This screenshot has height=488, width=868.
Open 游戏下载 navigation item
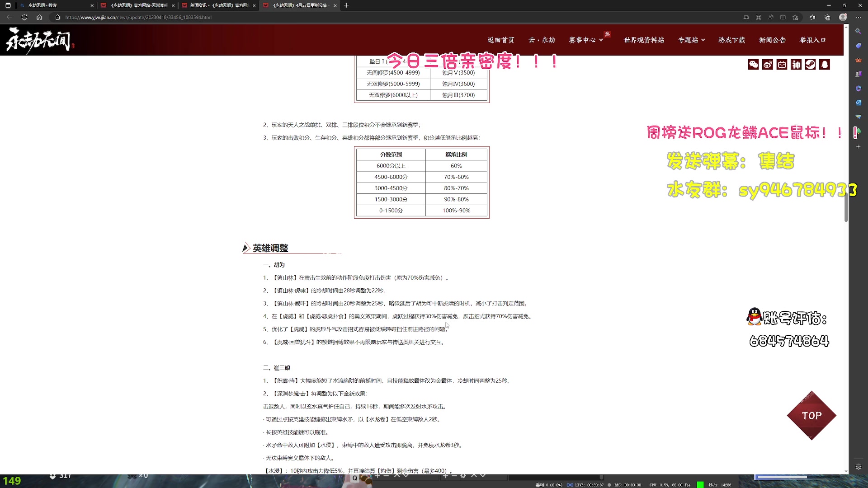[x=731, y=40]
